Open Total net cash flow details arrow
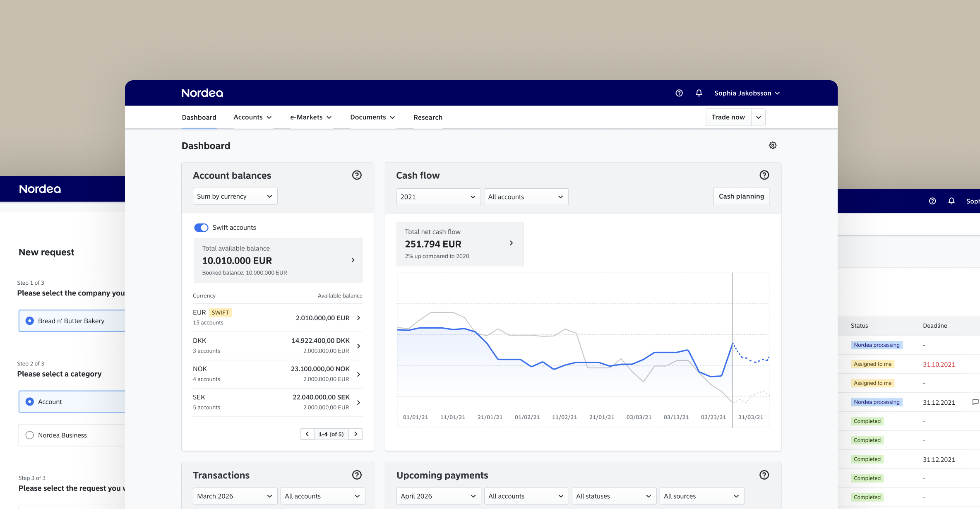Viewport: 980px width, 509px height. pos(512,243)
